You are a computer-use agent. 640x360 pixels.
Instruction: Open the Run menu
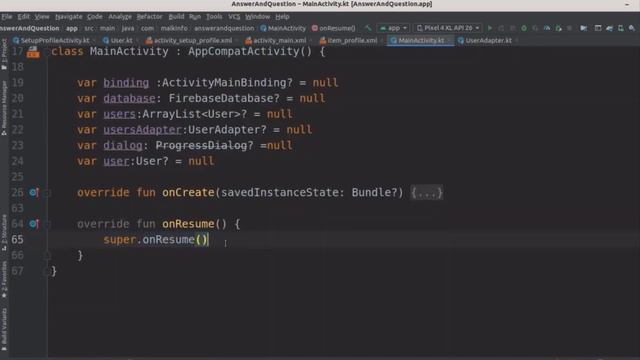point(195,17)
